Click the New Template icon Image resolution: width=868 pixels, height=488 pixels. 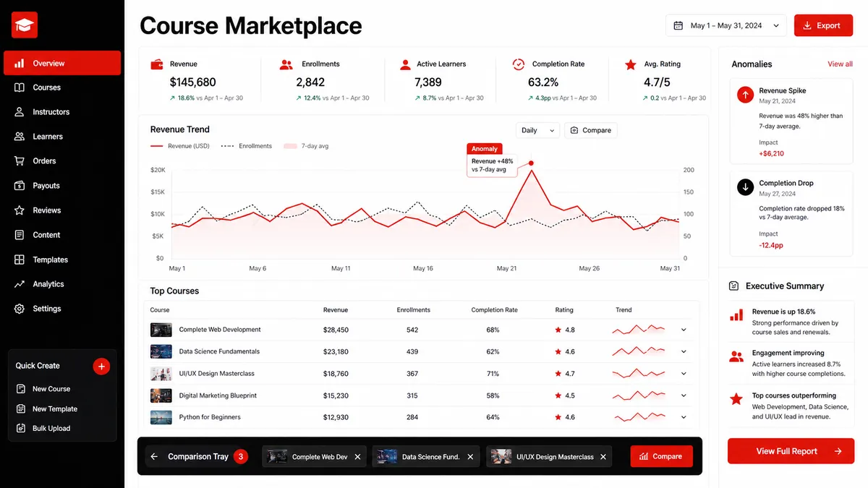pos(21,408)
